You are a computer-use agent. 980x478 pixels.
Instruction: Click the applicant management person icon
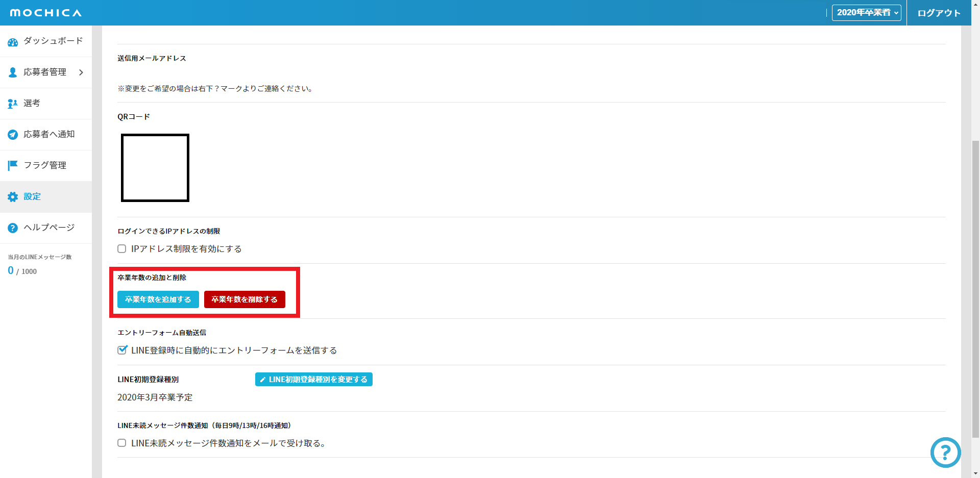point(13,72)
